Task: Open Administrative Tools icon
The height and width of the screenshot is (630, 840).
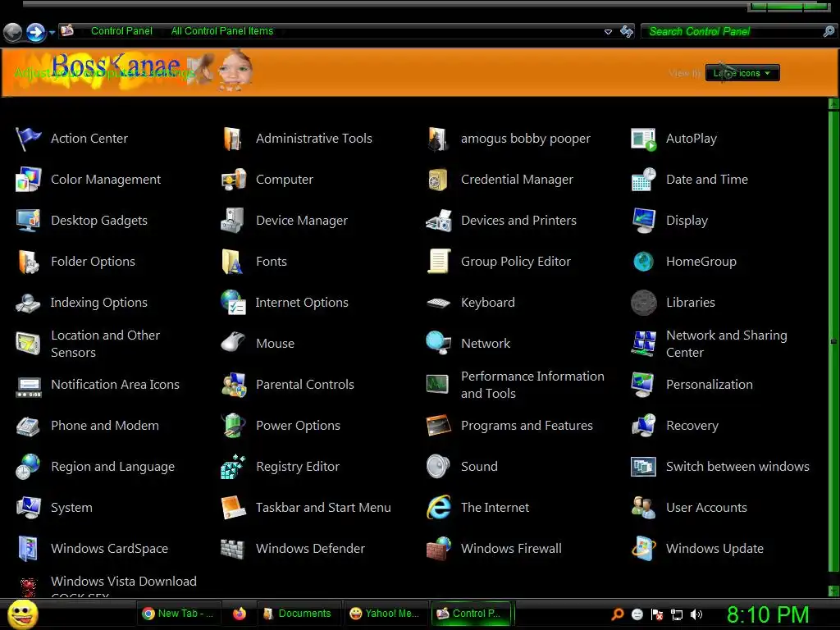Action: [x=233, y=139]
